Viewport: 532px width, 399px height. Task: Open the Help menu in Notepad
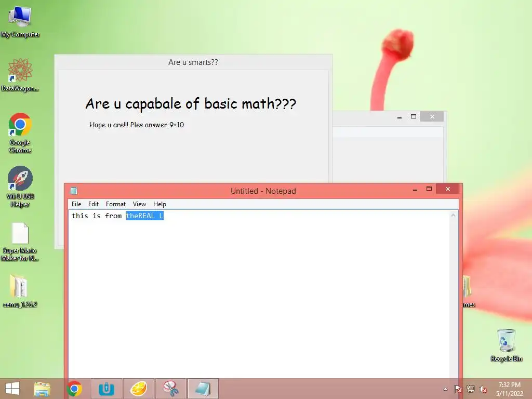coord(159,204)
